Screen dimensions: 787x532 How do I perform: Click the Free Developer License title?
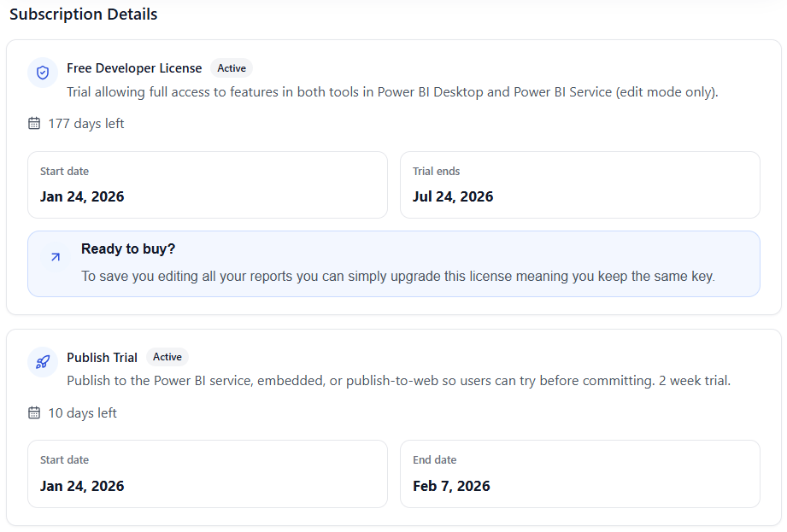(x=134, y=68)
